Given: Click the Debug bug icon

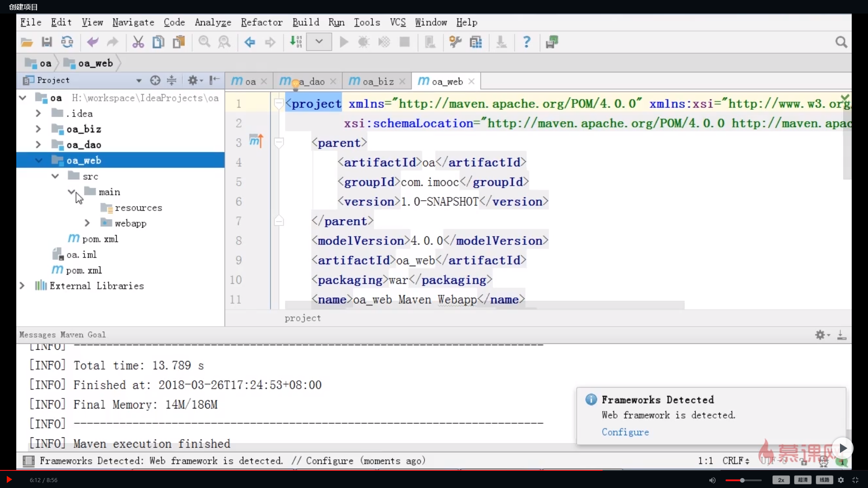Looking at the screenshot, I should click(x=363, y=42).
